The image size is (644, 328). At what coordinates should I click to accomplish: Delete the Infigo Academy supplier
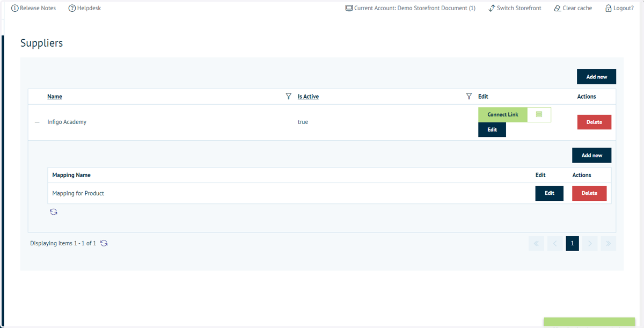click(594, 122)
